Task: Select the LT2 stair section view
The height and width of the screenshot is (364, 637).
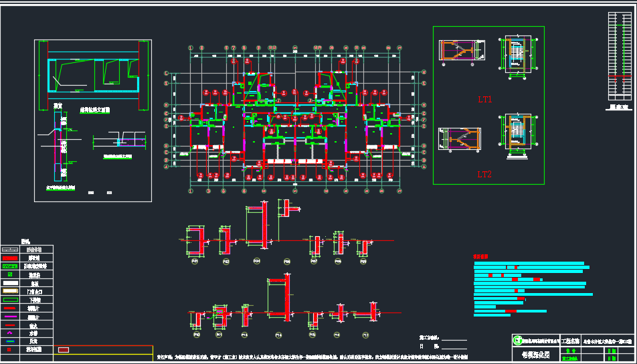Action: point(459,139)
